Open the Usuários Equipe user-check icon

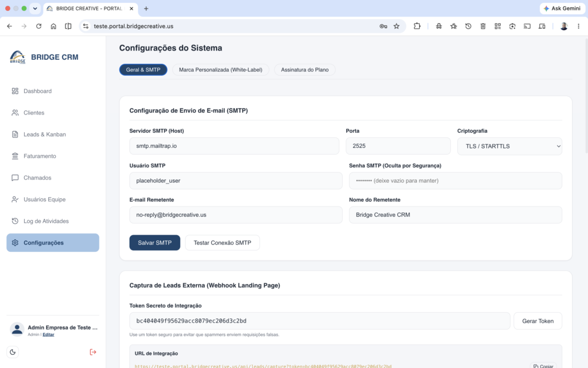click(15, 200)
